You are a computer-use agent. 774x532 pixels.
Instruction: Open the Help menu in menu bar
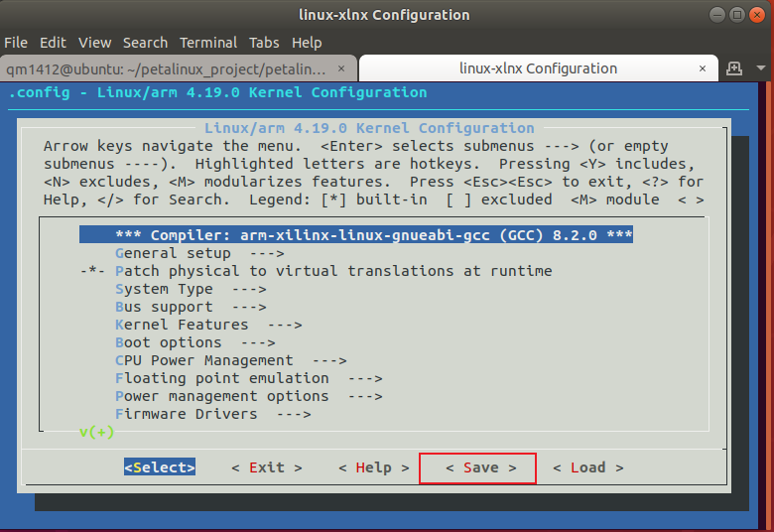click(x=307, y=43)
